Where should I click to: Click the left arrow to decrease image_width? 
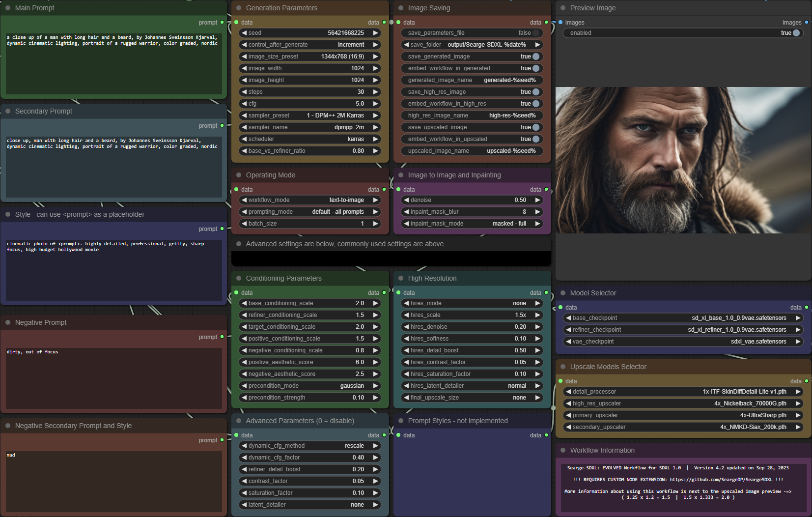[x=244, y=68]
